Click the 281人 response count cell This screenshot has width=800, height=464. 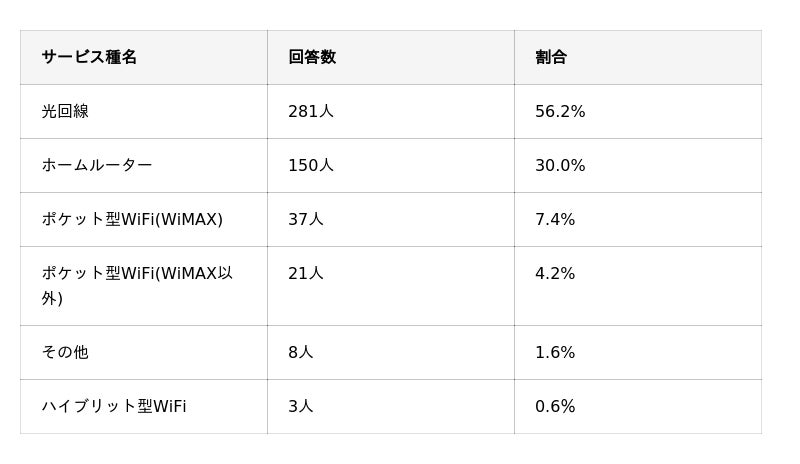click(x=311, y=112)
